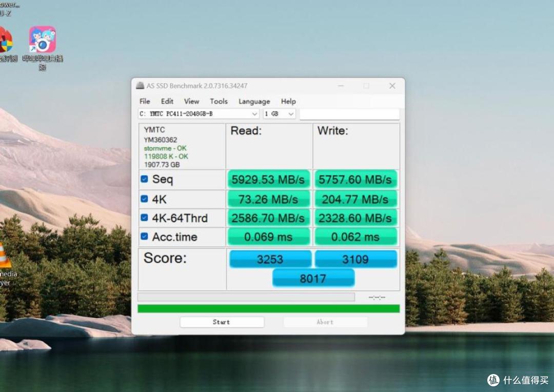Viewport: 554px width, 392px height.
Task: Open the Help menu
Action: [x=288, y=102]
